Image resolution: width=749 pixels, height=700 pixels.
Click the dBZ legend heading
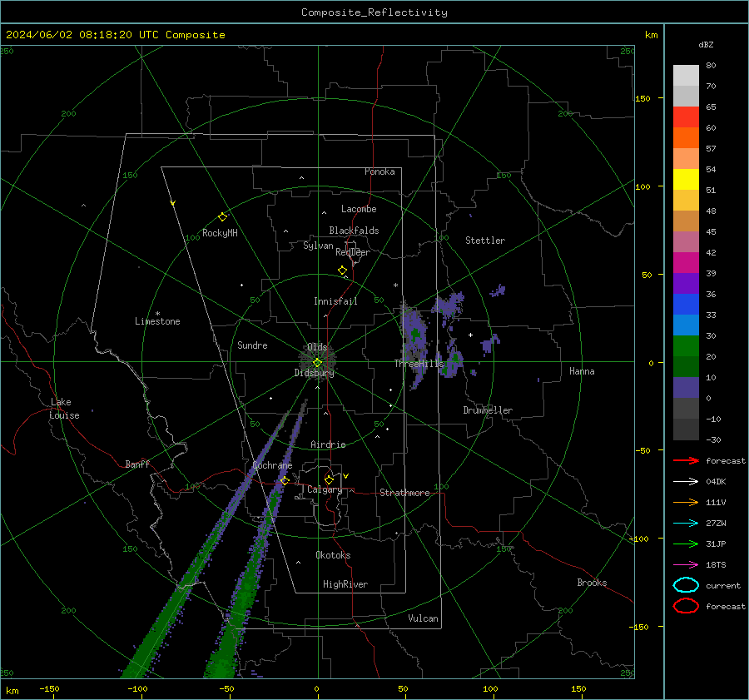click(x=706, y=45)
